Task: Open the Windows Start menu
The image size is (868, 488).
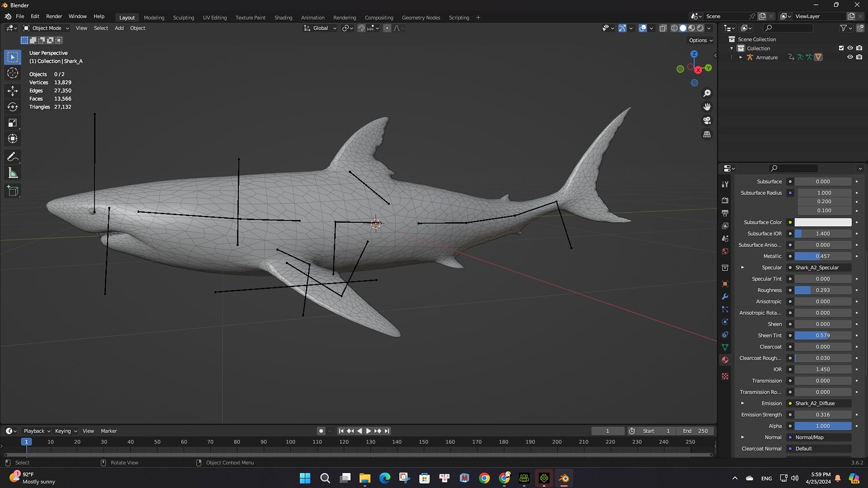Action: (305, 478)
